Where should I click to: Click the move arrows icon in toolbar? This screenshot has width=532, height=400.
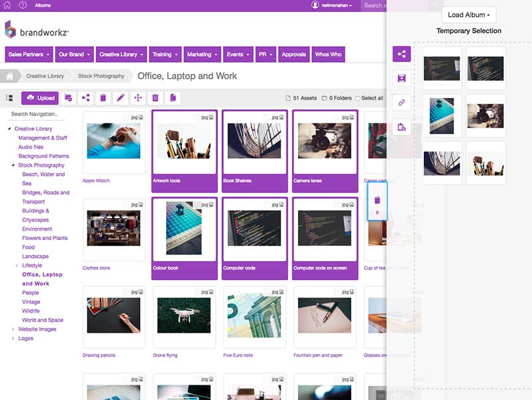coord(138,98)
